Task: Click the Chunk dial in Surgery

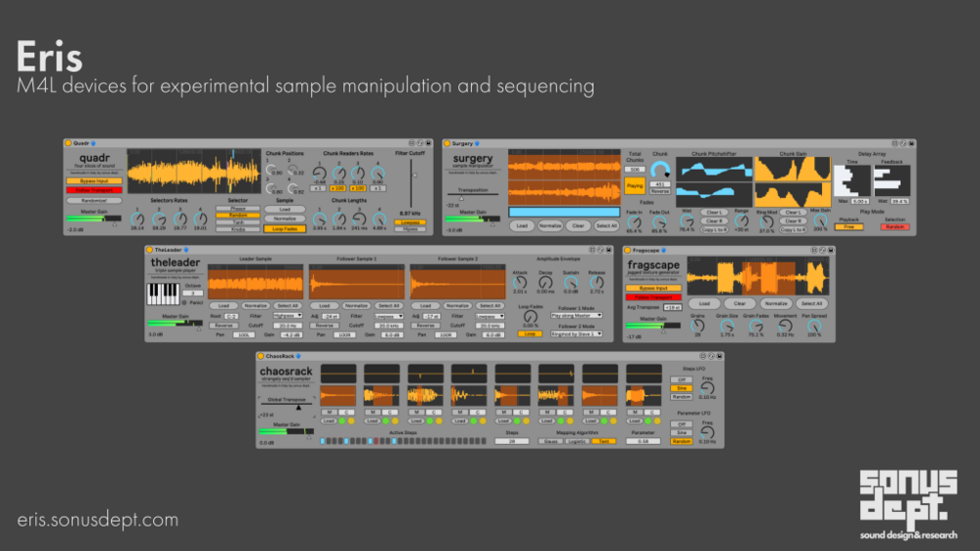Action: click(659, 170)
